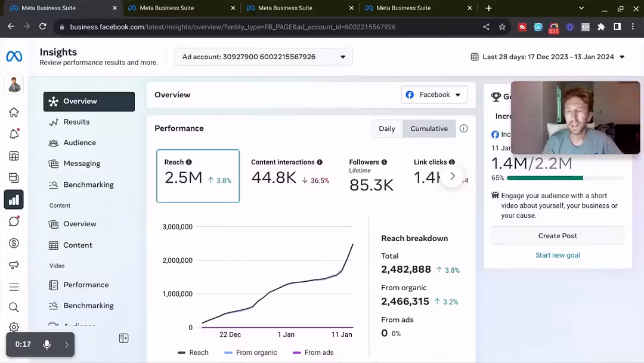Open the Notifications bell icon
Viewport: 644px width, 363px height.
14,134
